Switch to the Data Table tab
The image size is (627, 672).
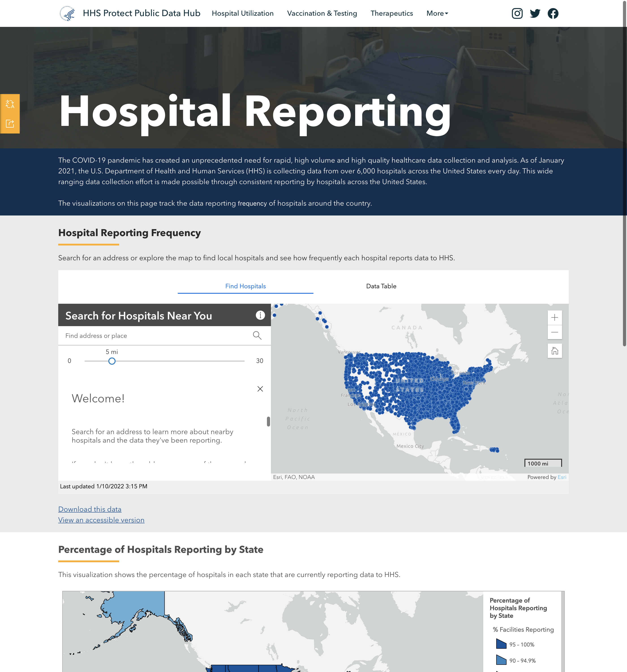click(x=381, y=286)
